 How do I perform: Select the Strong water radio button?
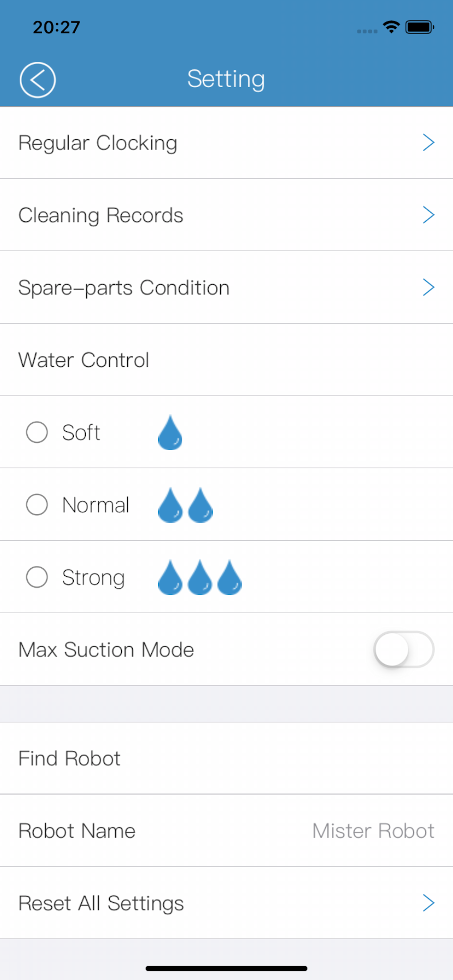37,577
